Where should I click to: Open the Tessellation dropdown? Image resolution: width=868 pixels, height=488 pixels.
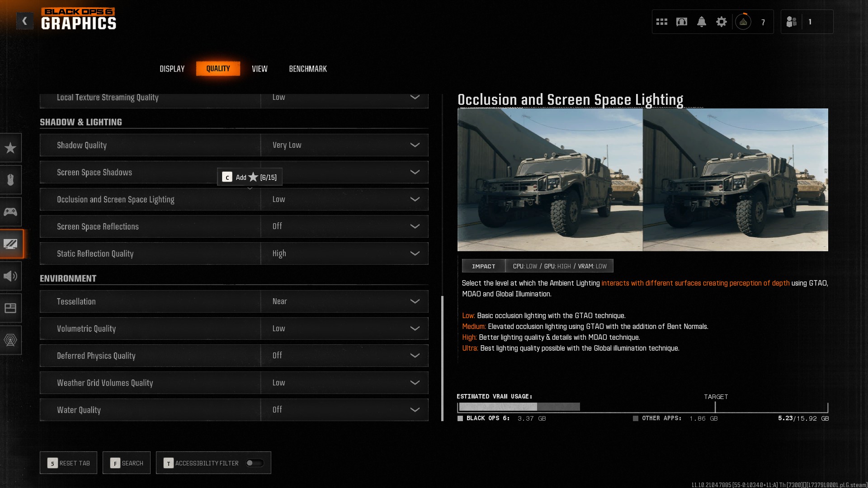[344, 301]
